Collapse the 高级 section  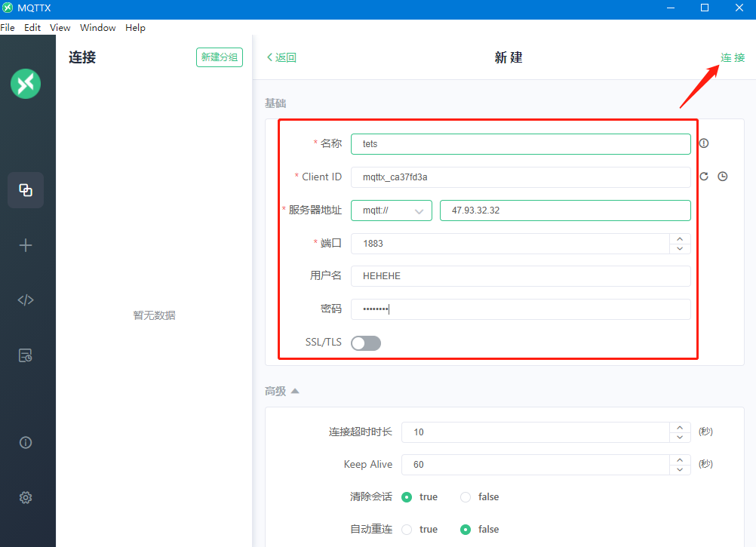click(x=295, y=391)
